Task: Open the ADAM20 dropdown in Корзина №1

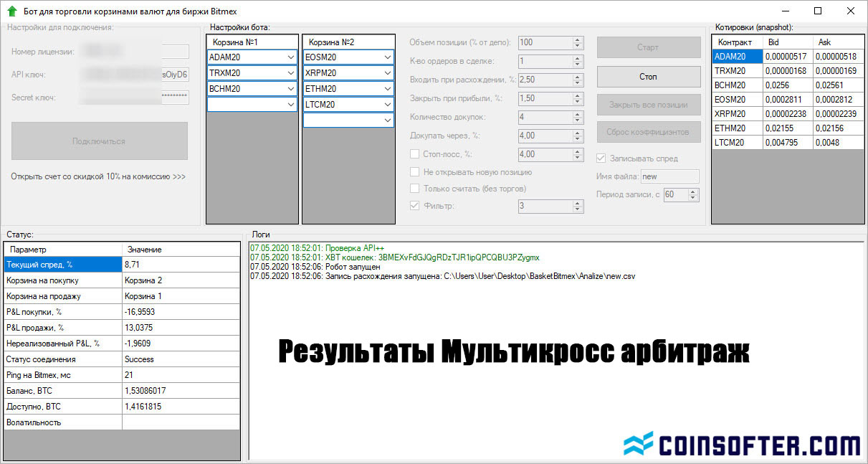Action: (290, 57)
